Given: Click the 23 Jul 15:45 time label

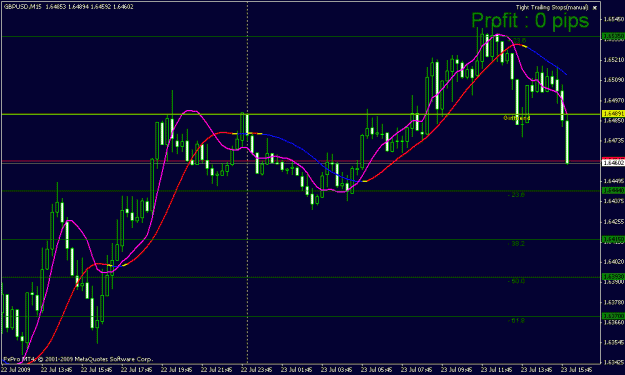Looking at the screenshot, I should (x=576, y=369).
